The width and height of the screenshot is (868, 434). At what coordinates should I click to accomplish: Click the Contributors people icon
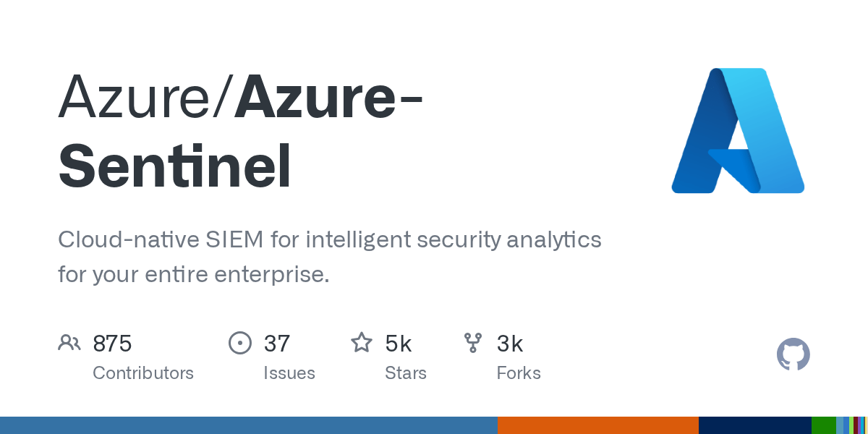coord(69,343)
